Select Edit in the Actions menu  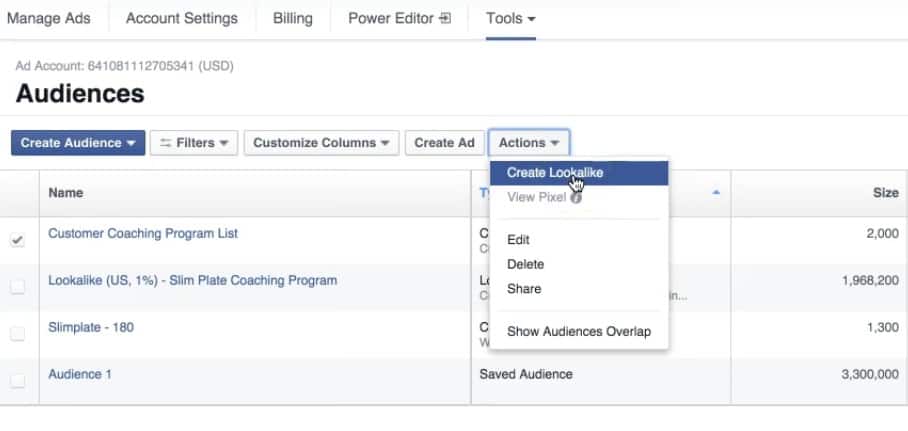point(518,240)
